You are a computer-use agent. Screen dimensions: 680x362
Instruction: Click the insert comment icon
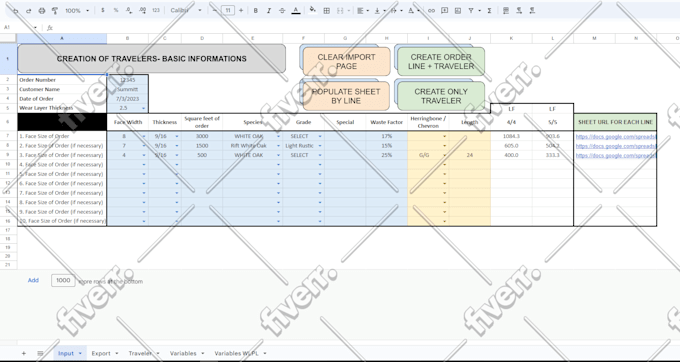(x=445, y=10)
